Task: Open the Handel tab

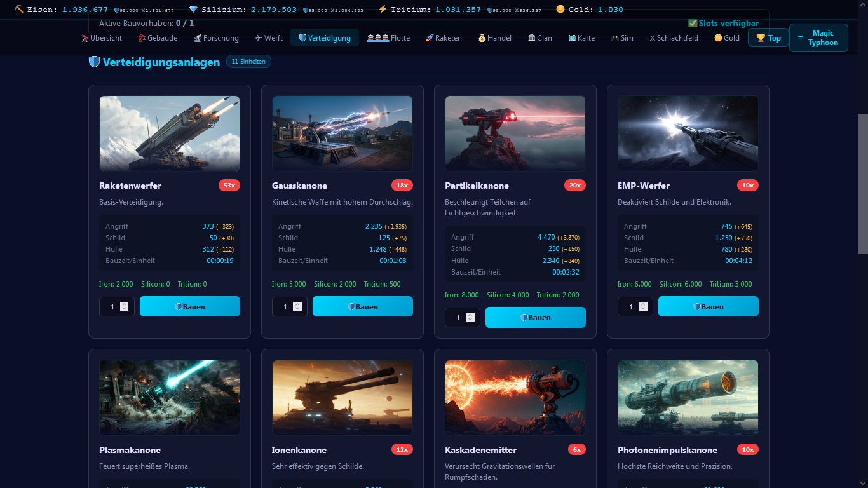Action: [494, 38]
